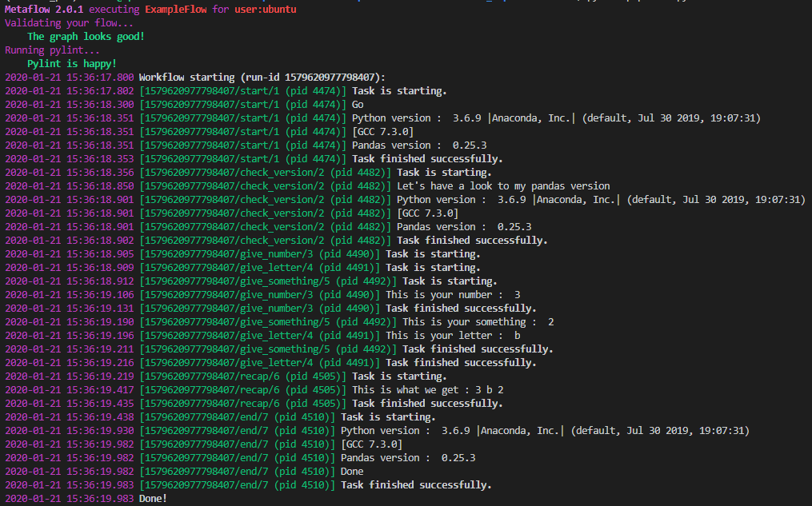
Task: Click the 'Validating your flow...' line
Action: (70, 23)
